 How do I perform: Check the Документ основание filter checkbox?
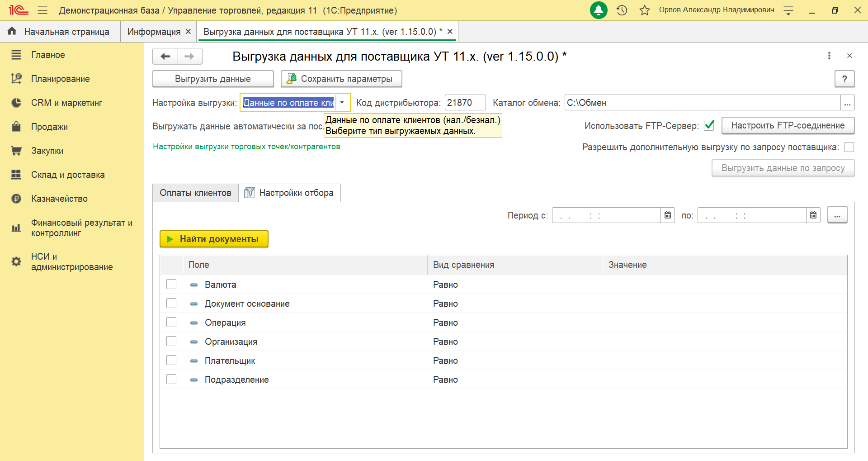[x=171, y=303]
